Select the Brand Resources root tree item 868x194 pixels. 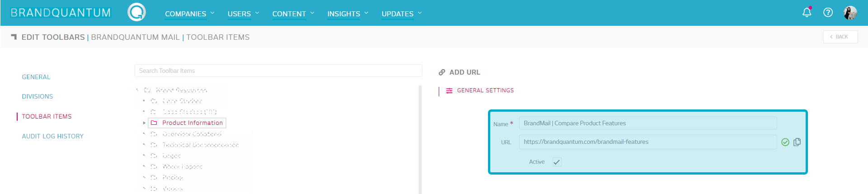[x=181, y=90]
